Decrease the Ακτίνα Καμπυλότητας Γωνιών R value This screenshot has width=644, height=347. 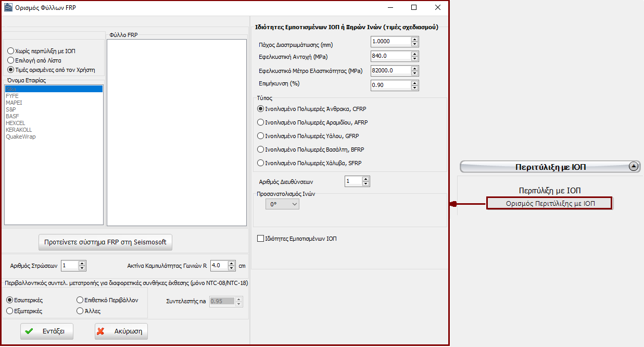click(230, 268)
